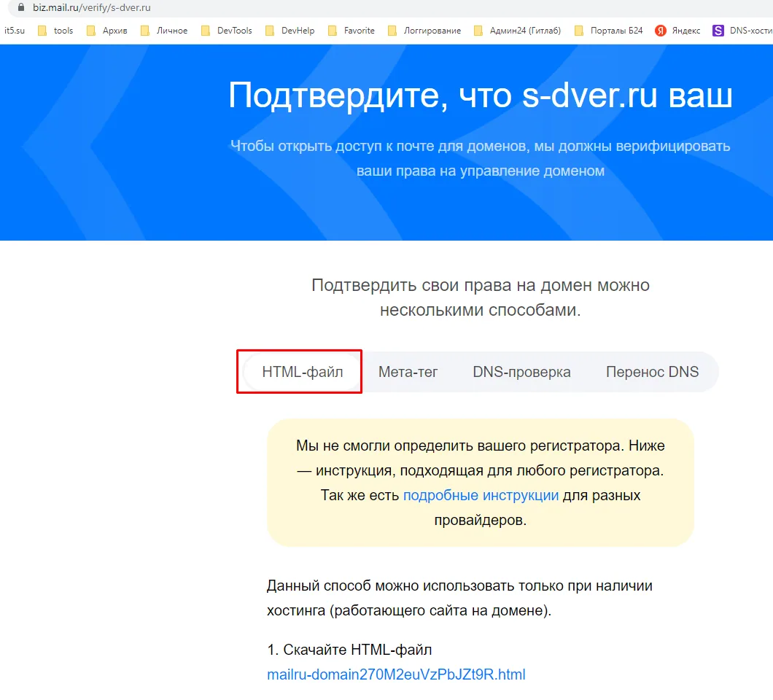773x700 pixels.
Task: Open the Порталы Б24 bookmark folder
Action: click(x=609, y=31)
